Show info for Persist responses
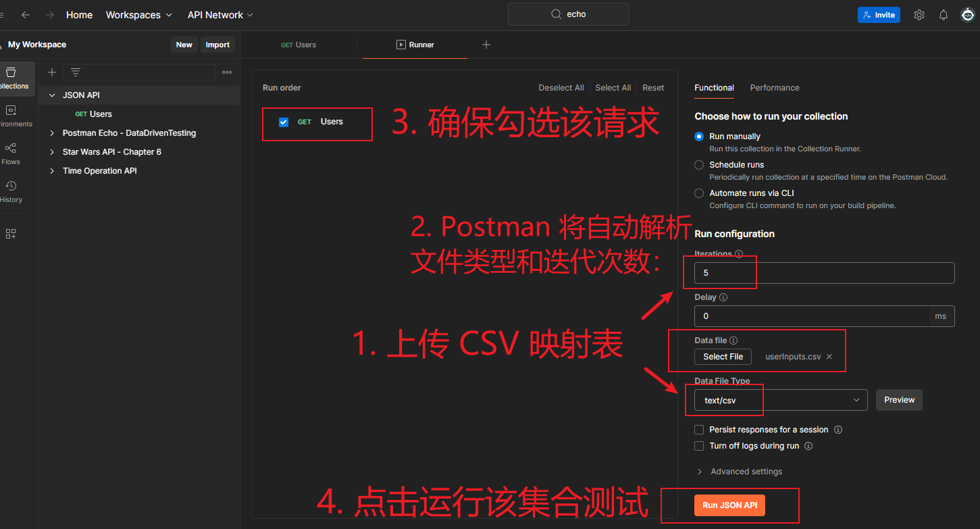The width and height of the screenshot is (980, 529). click(838, 430)
